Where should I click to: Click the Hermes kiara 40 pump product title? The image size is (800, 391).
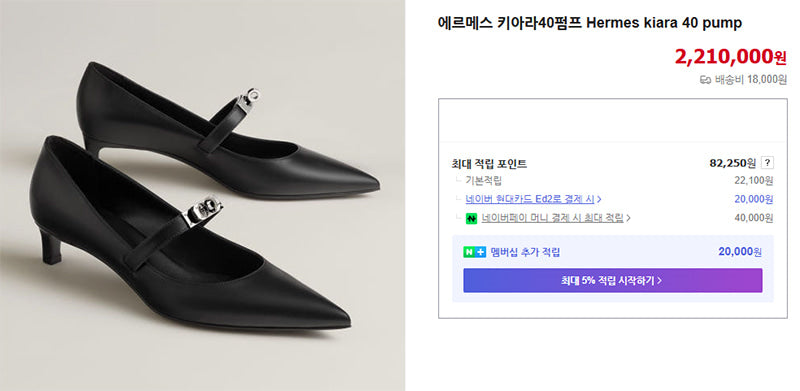tap(590, 23)
